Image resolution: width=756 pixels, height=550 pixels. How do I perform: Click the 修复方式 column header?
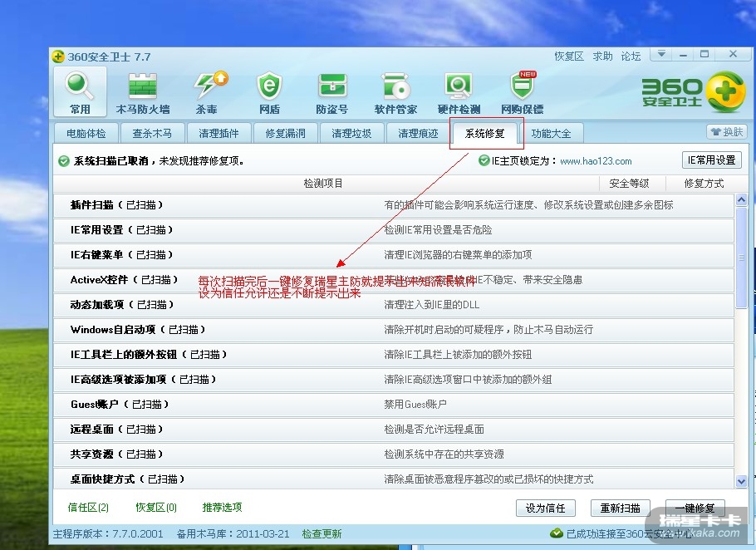[704, 183]
